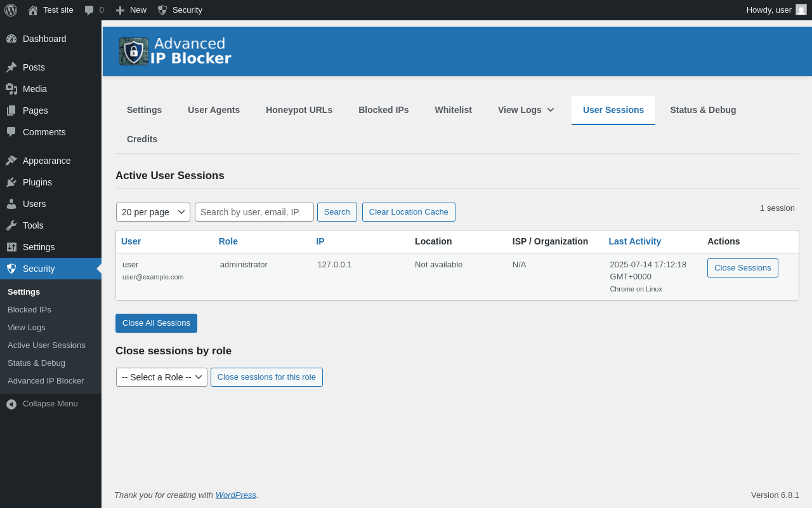
Task: Sort table by Role column
Action: tap(228, 241)
